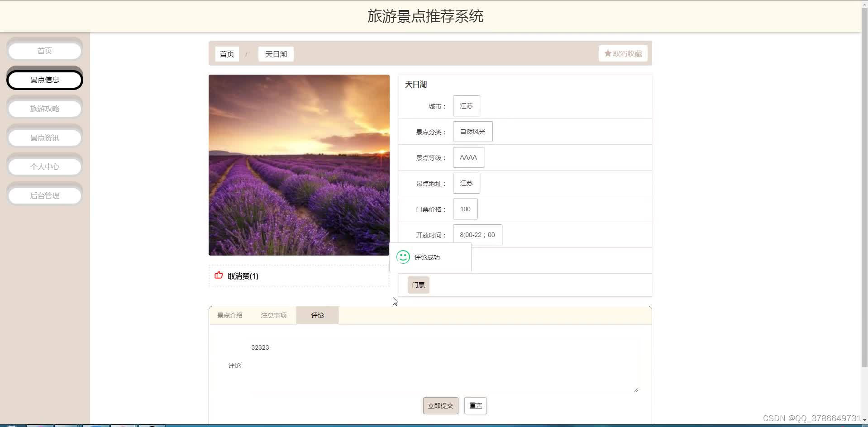Viewport: 868px width, 427px height.
Task: Click the 8;00-22；00 opening hours value
Action: click(x=477, y=235)
